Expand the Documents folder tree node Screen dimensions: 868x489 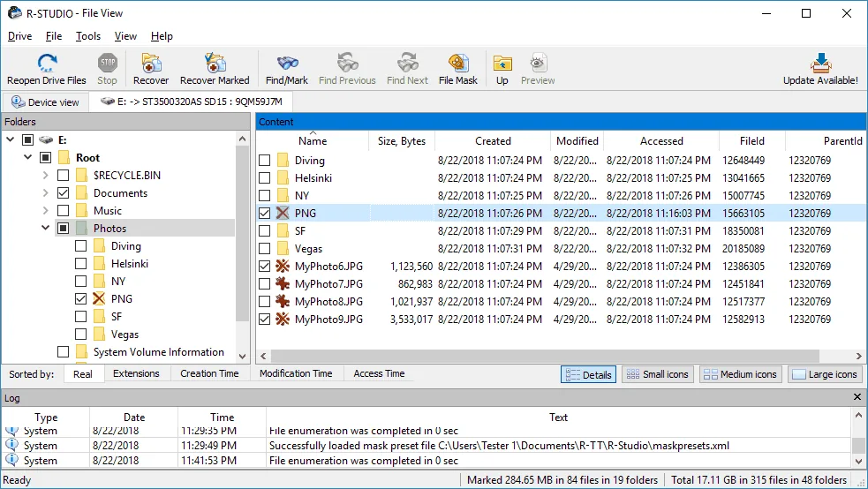tap(45, 193)
